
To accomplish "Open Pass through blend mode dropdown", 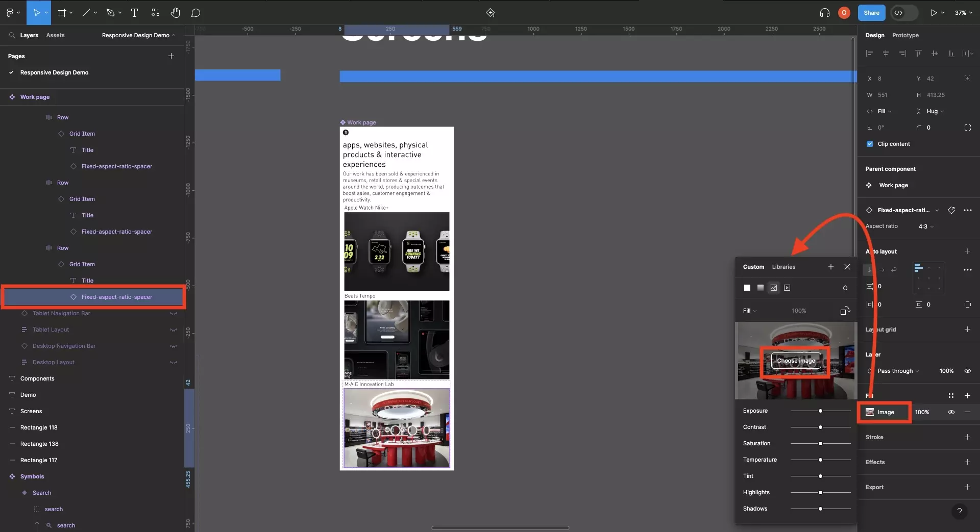I will [x=898, y=371].
